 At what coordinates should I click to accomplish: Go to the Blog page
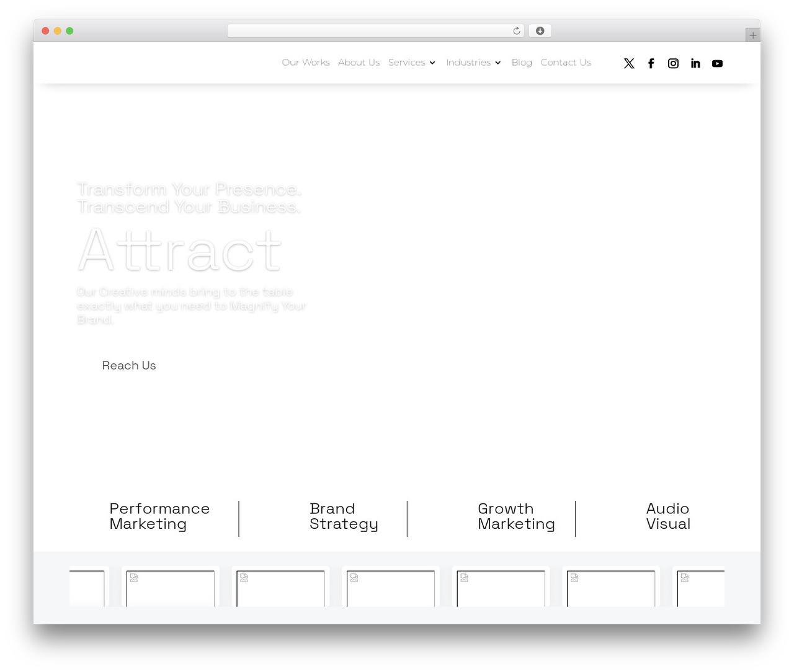pos(522,63)
